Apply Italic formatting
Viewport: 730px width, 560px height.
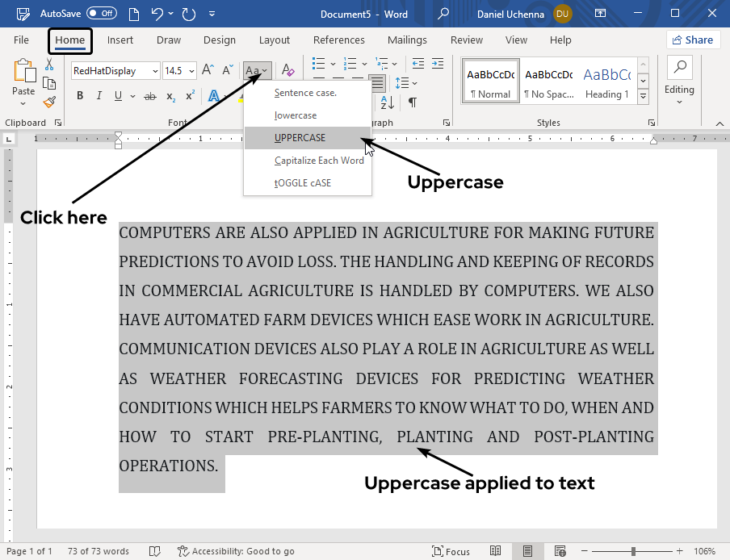click(x=99, y=95)
